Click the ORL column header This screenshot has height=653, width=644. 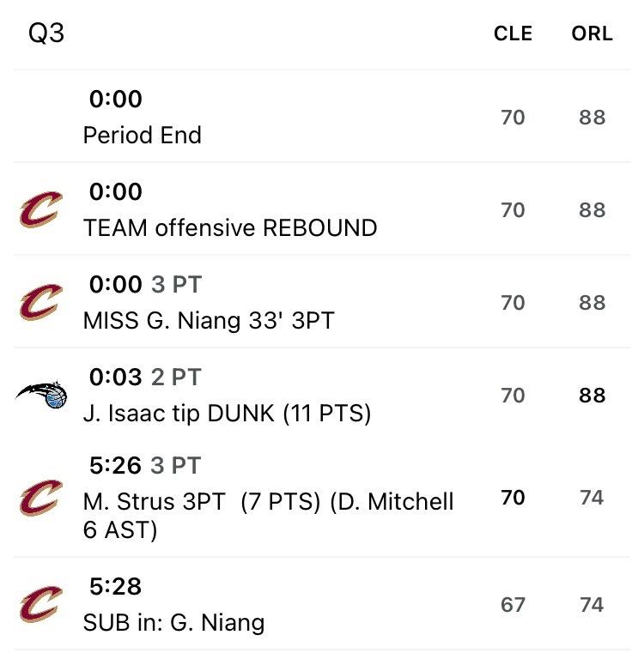pyautogui.click(x=592, y=33)
